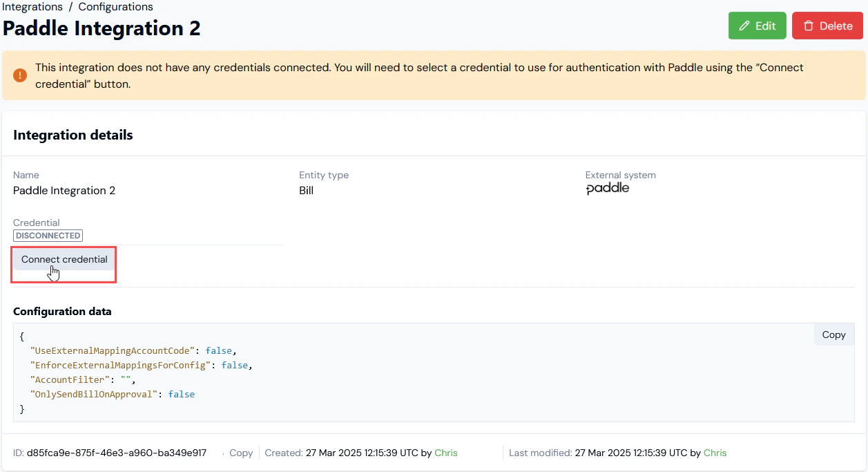Click the trash icon in Delete button

809,26
